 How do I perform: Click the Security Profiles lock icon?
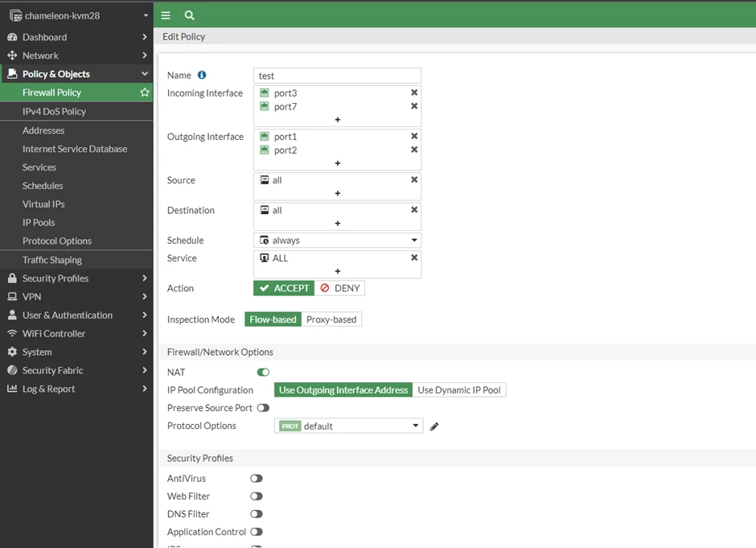pyautogui.click(x=12, y=278)
